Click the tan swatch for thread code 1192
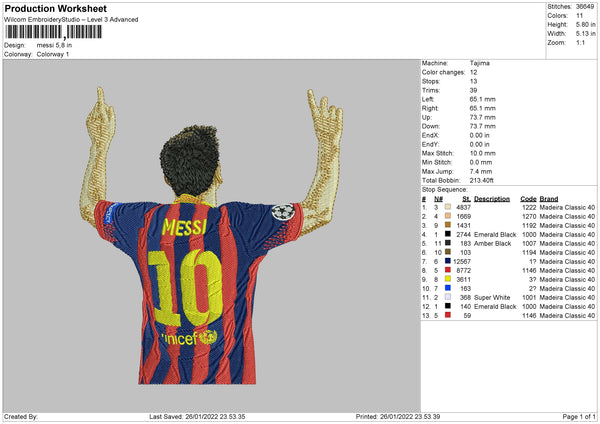 click(x=448, y=225)
